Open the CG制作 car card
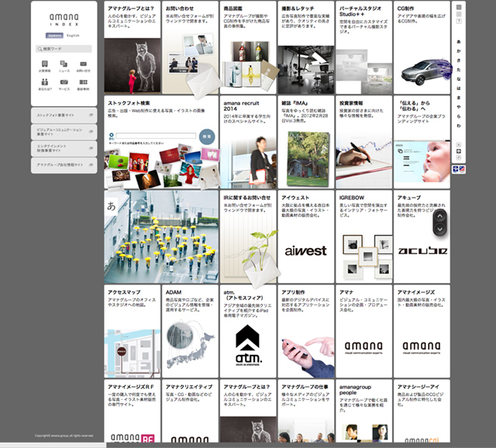 click(422, 47)
